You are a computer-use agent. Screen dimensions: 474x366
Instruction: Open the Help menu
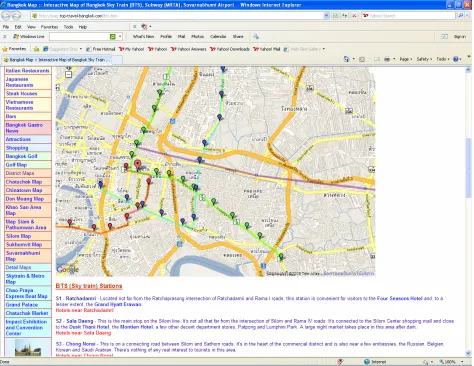coord(83,27)
